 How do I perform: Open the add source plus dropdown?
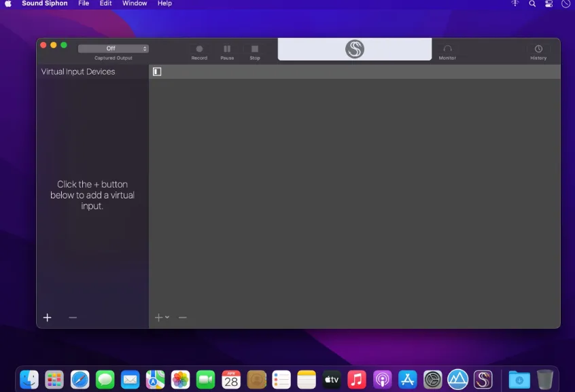click(x=162, y=317)
